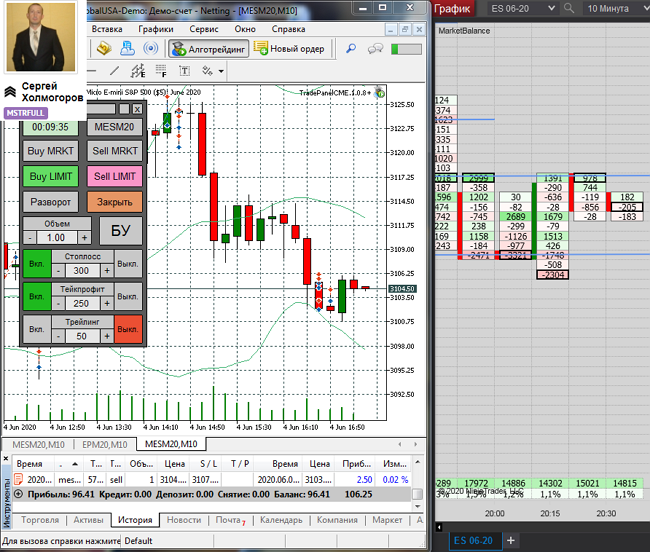Click Новый ордер toolbar button
Screen dimensions: 650x552
click(x=289, y=48)
